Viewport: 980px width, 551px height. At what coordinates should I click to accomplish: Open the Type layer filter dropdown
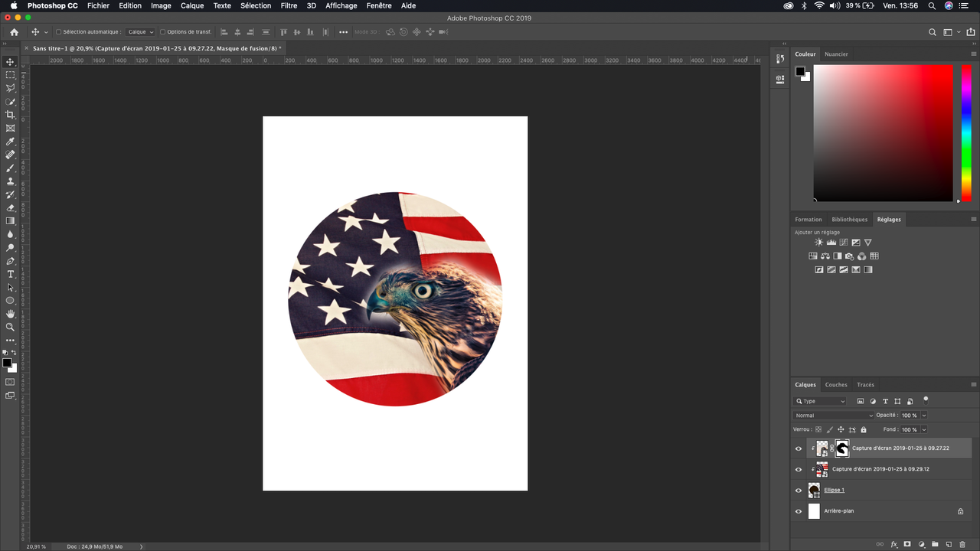(x=821, y=401)
